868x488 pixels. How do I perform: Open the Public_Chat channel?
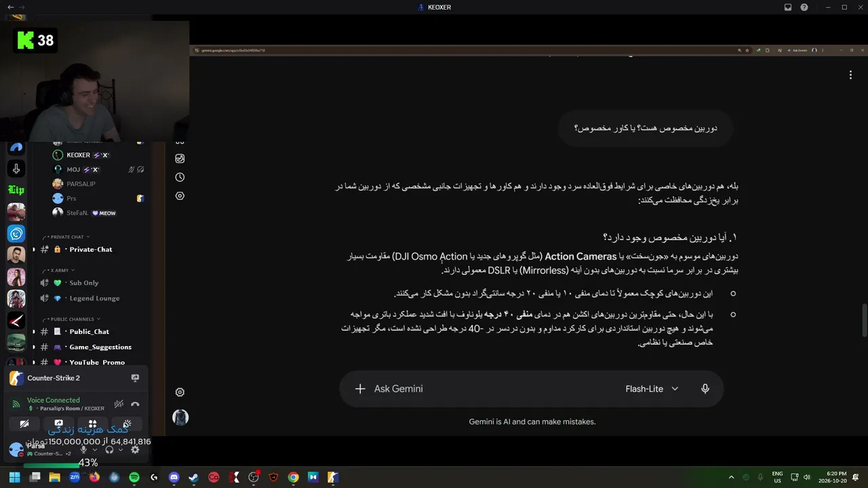pyautogui.click(x=91, y=331)
